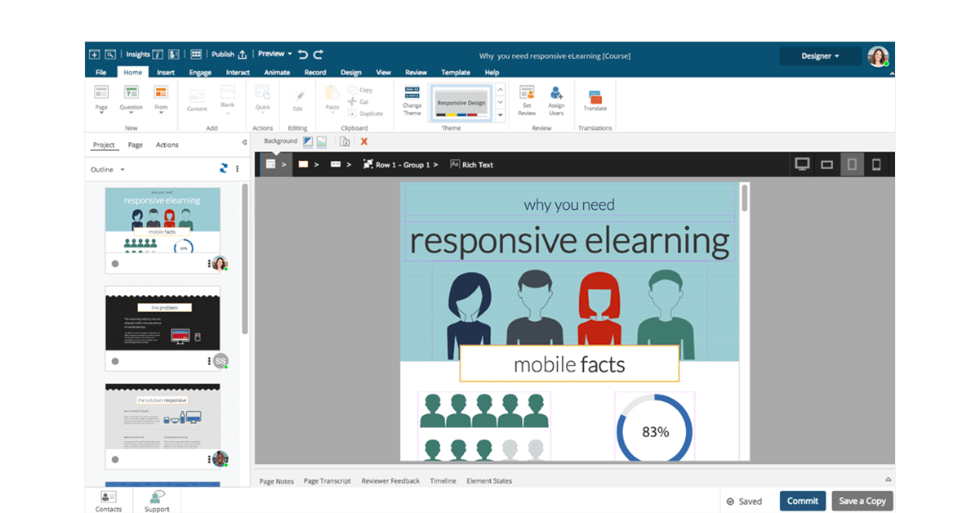
Task: Switch to the Insert ribbon tab
Action: pyautogui.click(x=166, y=72)
